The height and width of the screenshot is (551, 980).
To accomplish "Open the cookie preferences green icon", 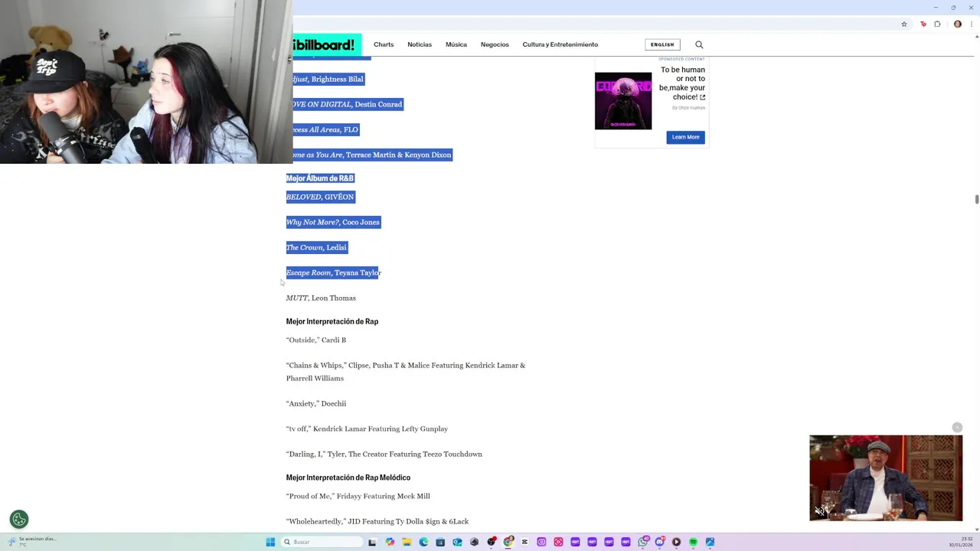I will click(19, 520).
